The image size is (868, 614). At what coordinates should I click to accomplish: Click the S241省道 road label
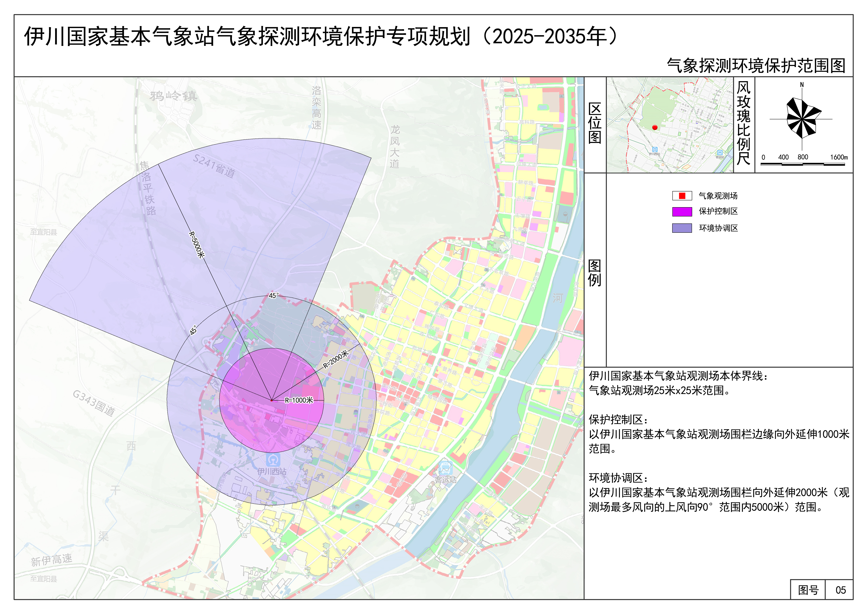pos(214,166)
